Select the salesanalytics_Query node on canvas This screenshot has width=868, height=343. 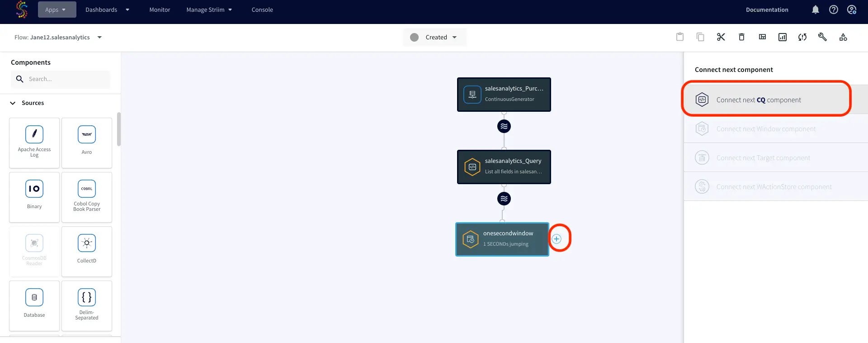coord(504,167)
